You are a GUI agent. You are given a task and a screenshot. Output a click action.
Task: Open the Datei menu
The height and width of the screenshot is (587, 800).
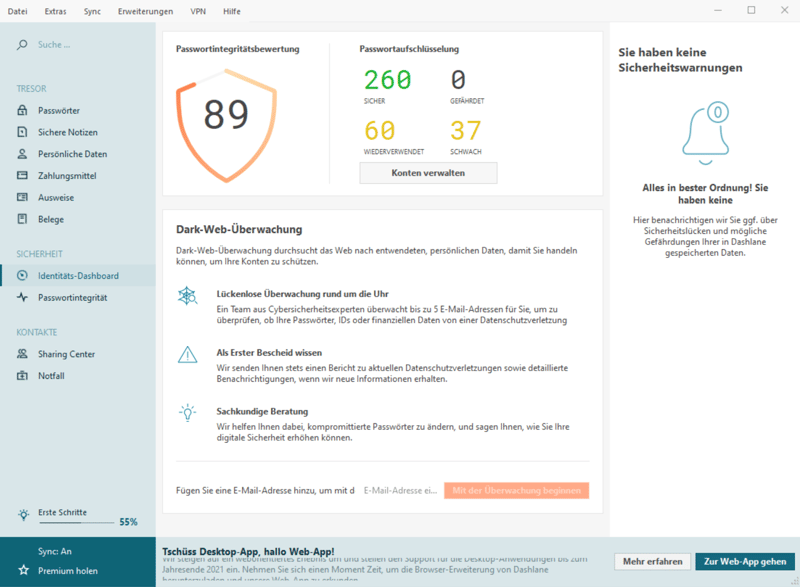[18, 11]
